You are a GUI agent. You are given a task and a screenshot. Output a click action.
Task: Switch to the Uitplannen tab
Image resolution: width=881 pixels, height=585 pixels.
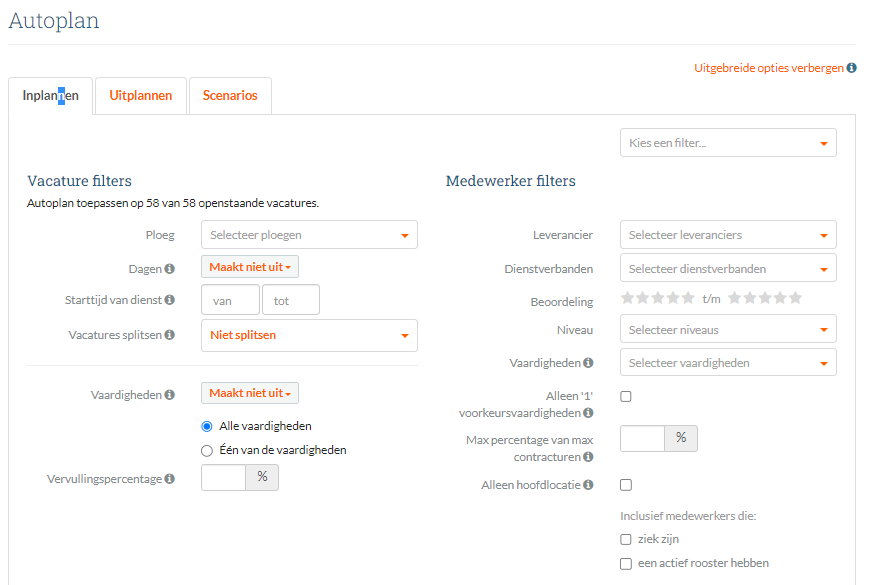[x=141, y=96]
